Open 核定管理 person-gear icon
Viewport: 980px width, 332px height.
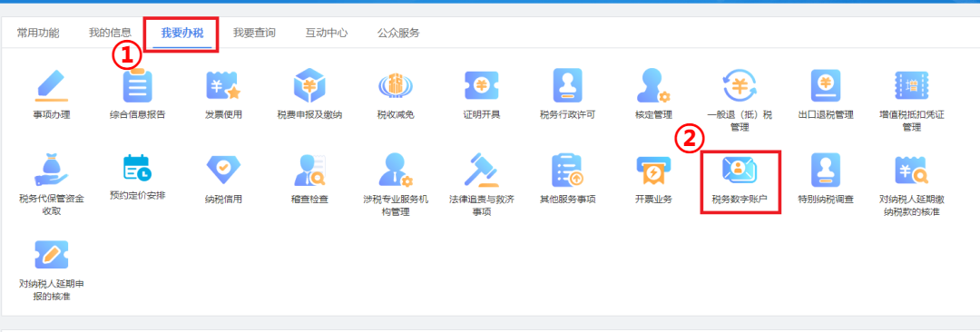pos(653,85)
